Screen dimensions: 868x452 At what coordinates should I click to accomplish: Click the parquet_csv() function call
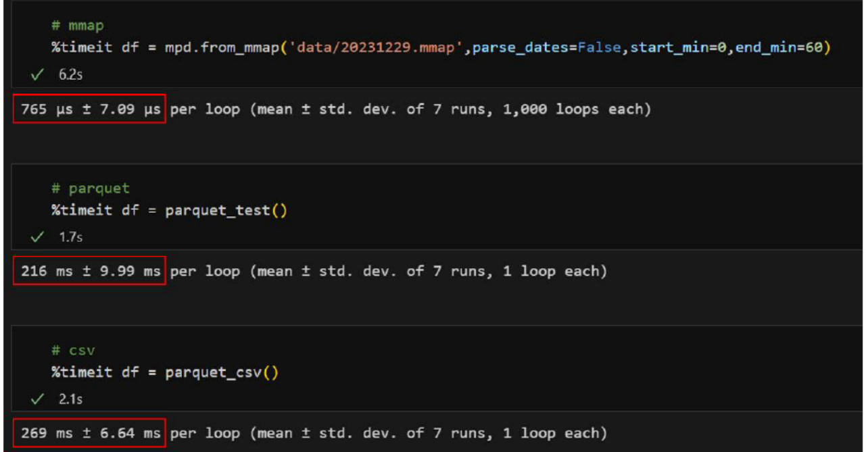click(222, 372)
